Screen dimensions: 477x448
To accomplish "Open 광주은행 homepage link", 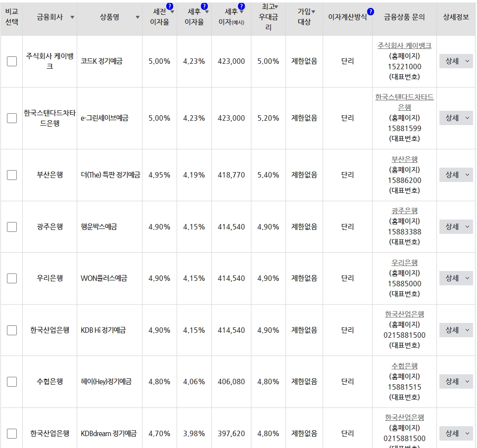I will [404, 211].
